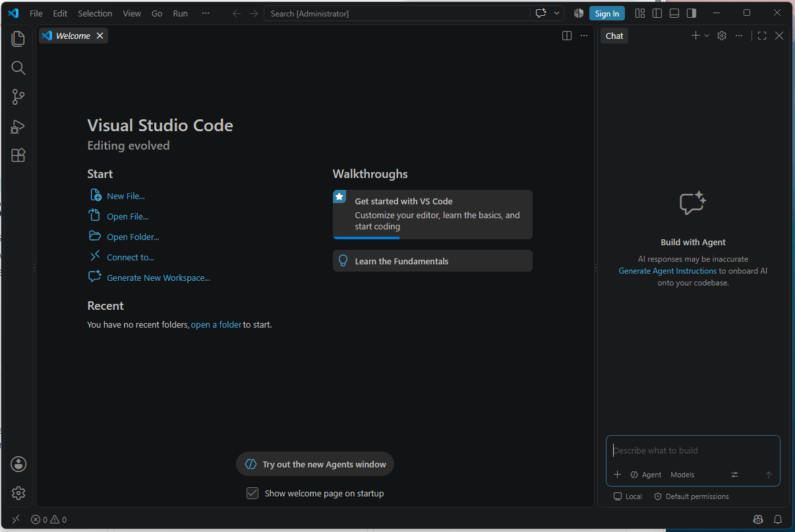Image resolution: width=795 pixels, height=532 pixels.
Task: Open the Extensions view
Action: pos(18,156)
